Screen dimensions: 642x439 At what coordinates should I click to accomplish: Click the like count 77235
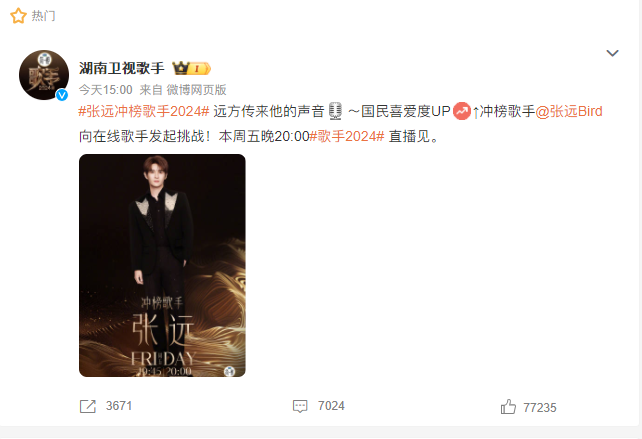coord(540,407)
